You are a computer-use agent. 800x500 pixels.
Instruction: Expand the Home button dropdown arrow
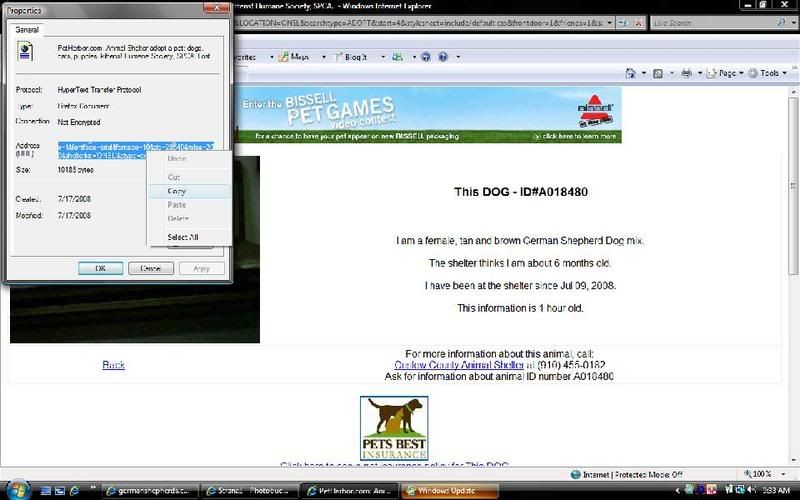[x=644, y=73]
